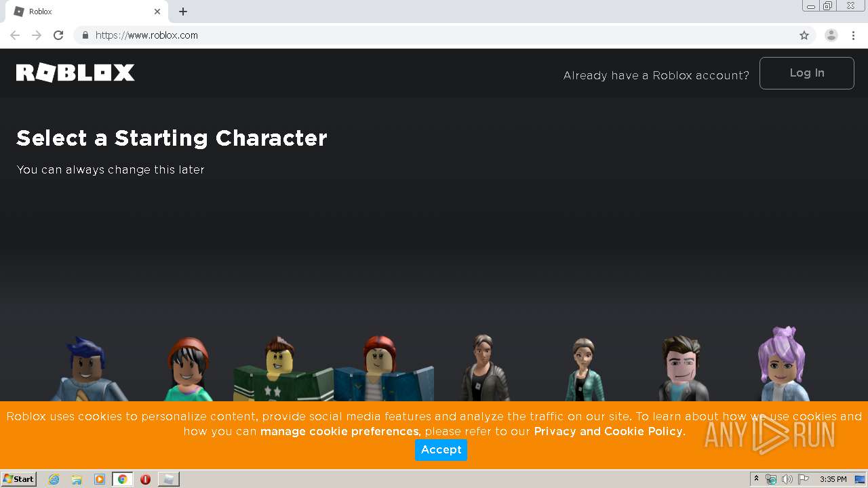The width and height of the screenshot is (868, 488).
Task: Close the Roblox tab
Action: coord(157,12)
